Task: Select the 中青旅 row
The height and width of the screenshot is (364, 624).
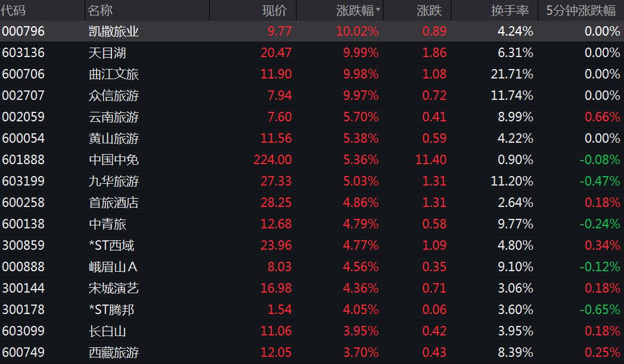Action: pos(312,224)
